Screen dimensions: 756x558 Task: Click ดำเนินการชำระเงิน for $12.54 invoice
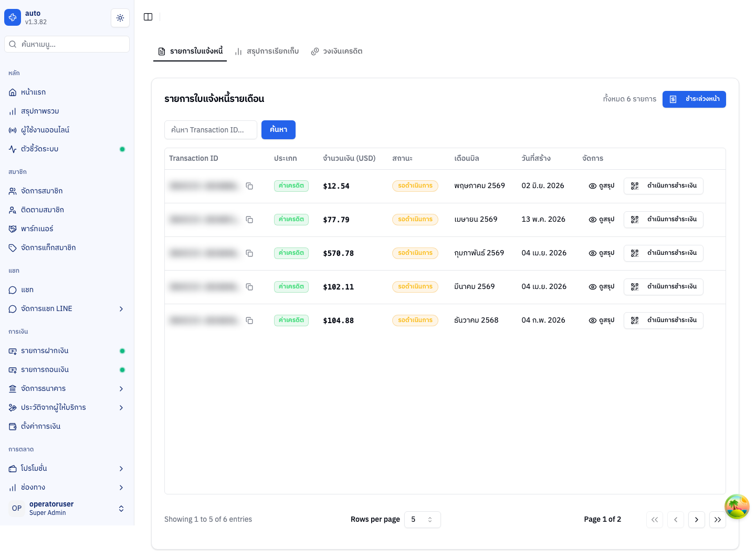pyautogui.click(x=664, y=186)
